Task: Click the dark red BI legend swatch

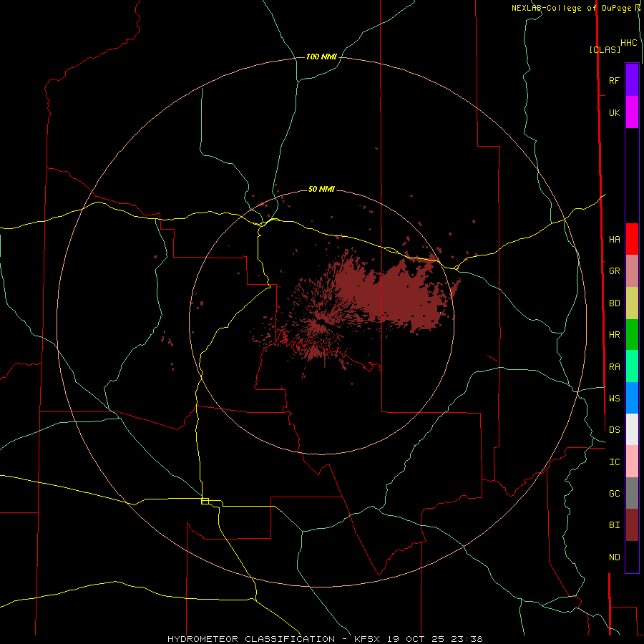Action: (632, 525)
